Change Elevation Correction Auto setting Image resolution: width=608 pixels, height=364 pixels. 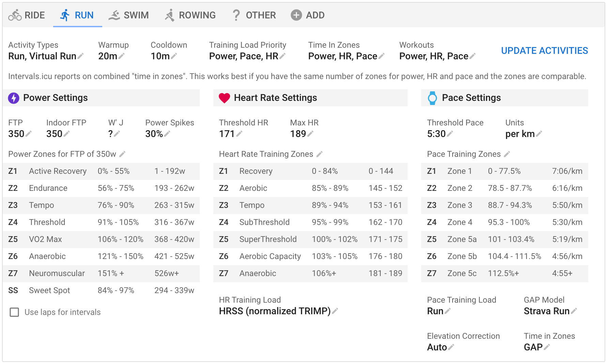click(x=451, y=347)
